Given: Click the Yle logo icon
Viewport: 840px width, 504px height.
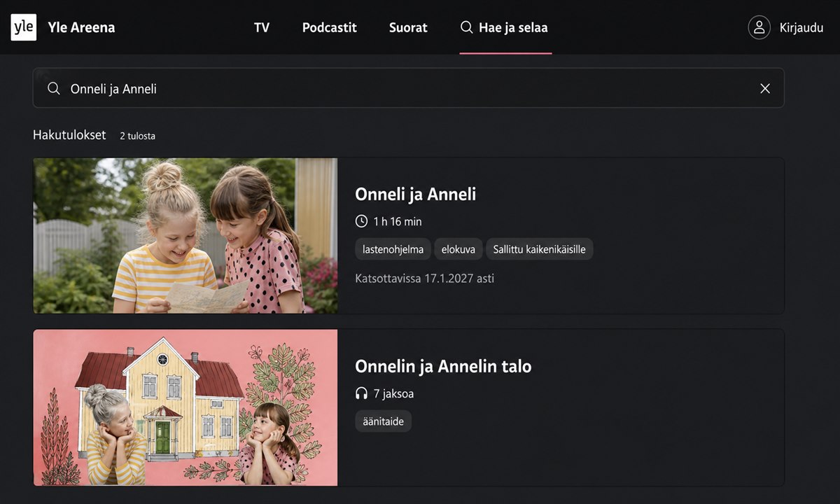Looking at the screenshot, I should click(x=23, y=27).
